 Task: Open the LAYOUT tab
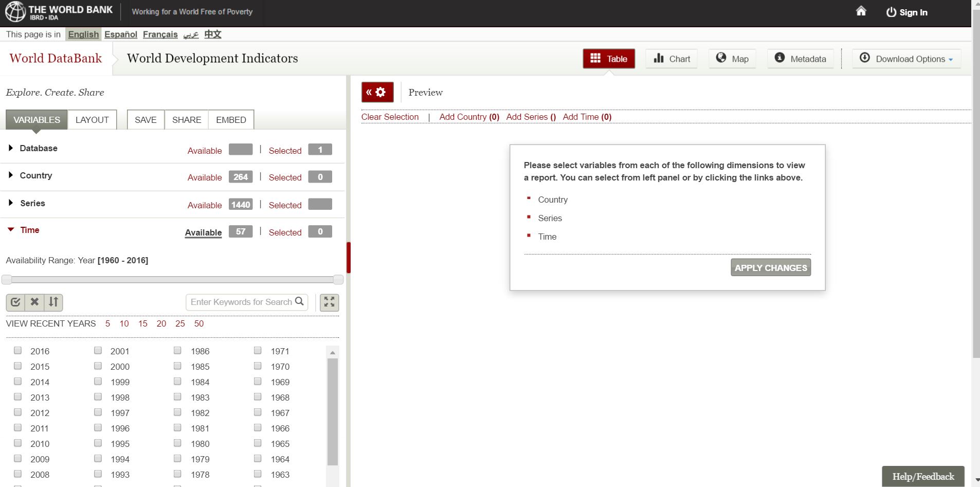(x=92, y=120)
